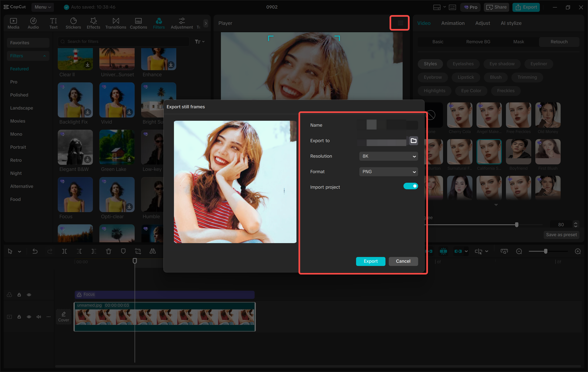Switch to the Audio panel
The width and height of the screenshot is (588, 372).
point(33,23)
